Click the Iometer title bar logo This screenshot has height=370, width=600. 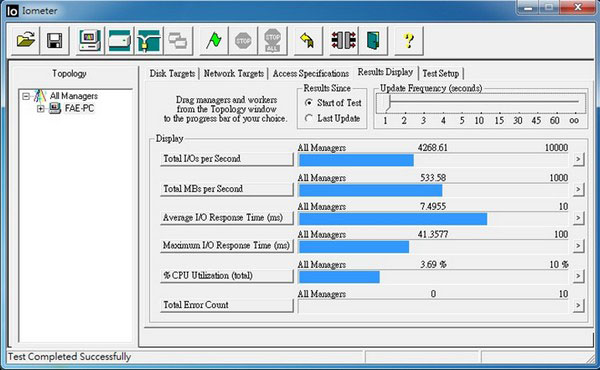click(12, 11)
